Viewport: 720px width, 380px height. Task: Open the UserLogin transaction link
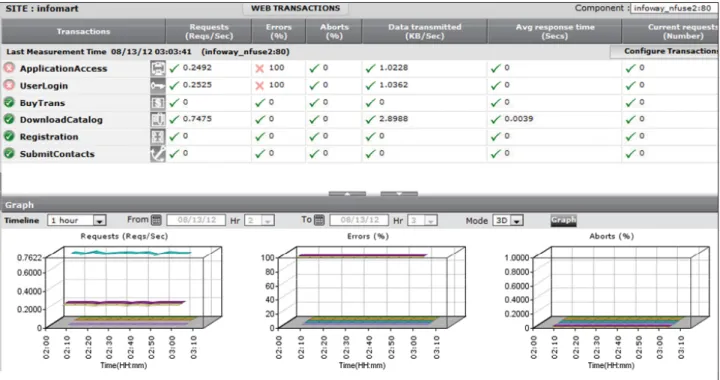(44, 86)
